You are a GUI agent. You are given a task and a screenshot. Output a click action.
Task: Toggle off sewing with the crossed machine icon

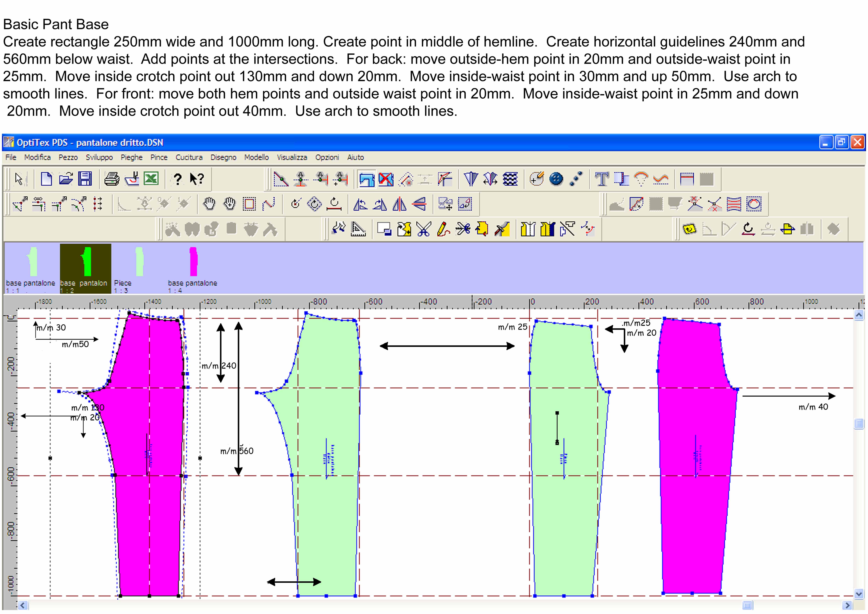pos(386,179)
